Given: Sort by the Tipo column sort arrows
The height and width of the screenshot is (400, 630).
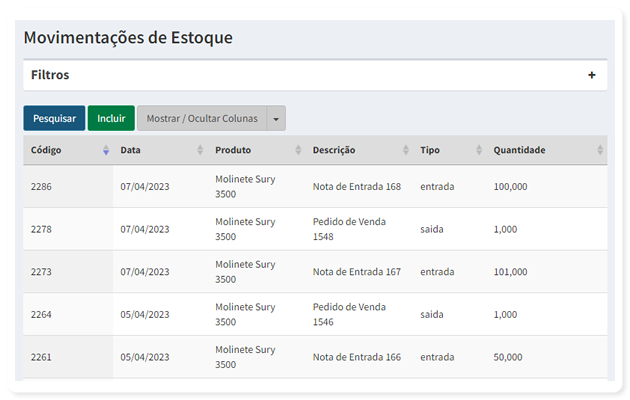Looking at the screenshot, I should (x=479, y=150).
